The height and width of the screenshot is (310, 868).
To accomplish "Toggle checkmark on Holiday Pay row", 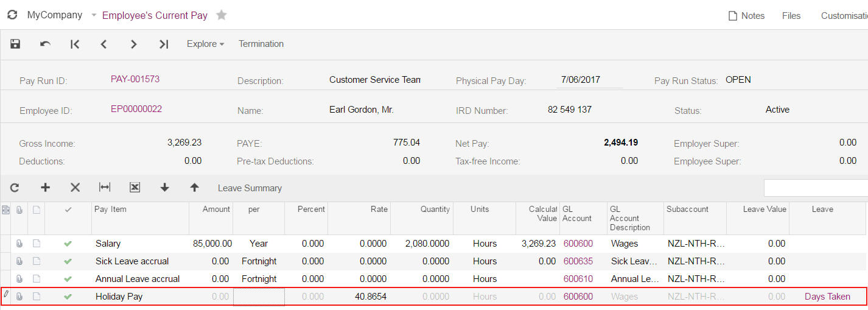I will [x=68, y=297].
